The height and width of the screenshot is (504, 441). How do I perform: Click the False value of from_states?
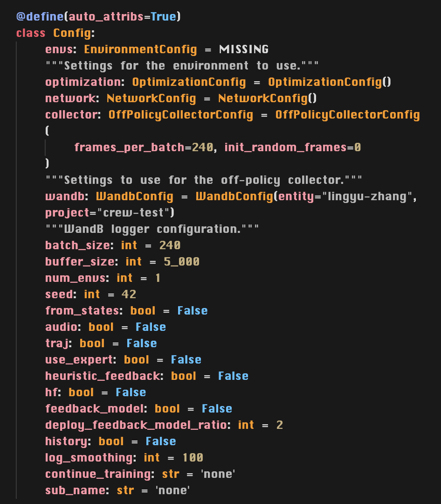coord(193,310)
